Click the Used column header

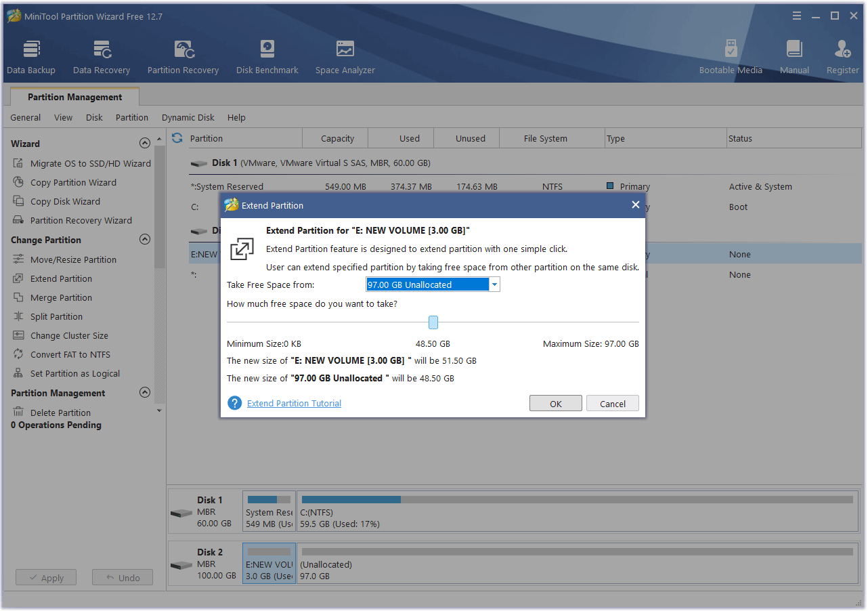401,138
